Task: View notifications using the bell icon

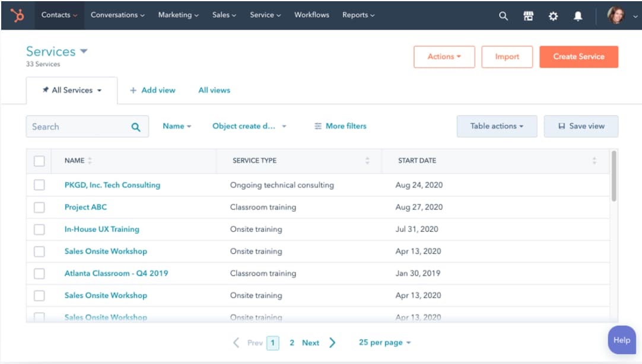Action: (577, 16)
